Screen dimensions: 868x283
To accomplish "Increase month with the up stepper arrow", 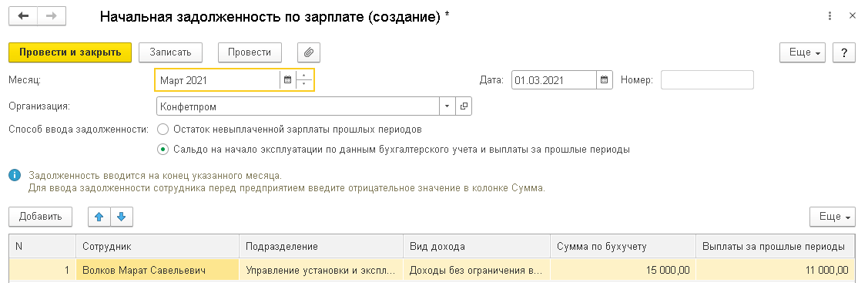I will [x=304, y=76].
